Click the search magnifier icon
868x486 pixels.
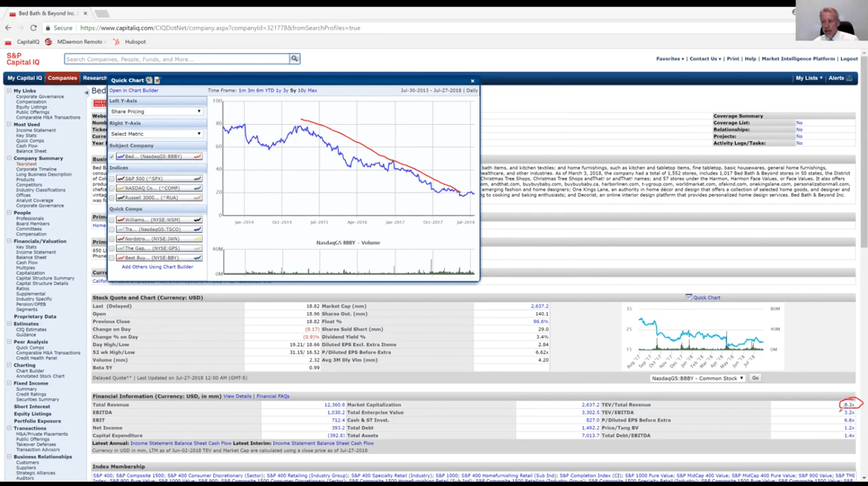294,59
